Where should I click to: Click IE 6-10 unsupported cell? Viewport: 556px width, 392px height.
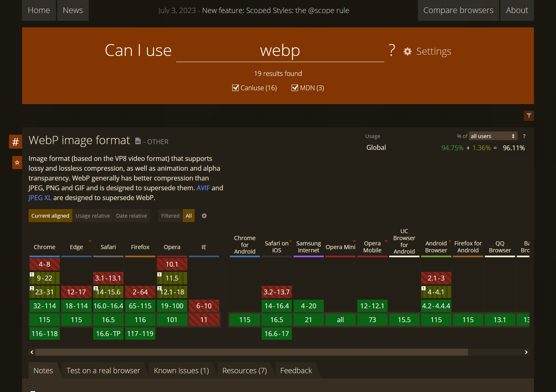(x=204, y=306)
